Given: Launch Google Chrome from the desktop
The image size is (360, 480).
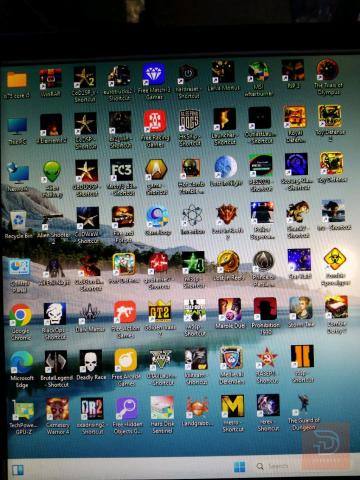Looking at the screenshot, I should [20, 315].
